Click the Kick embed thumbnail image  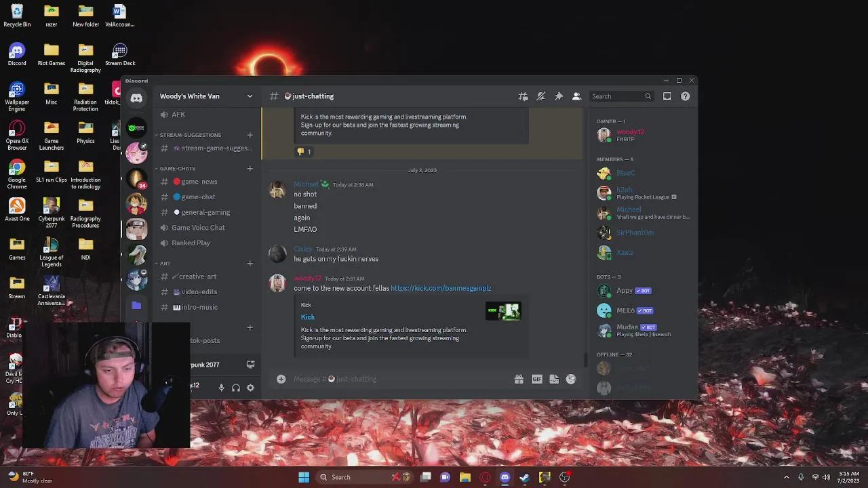click(503, 311)
